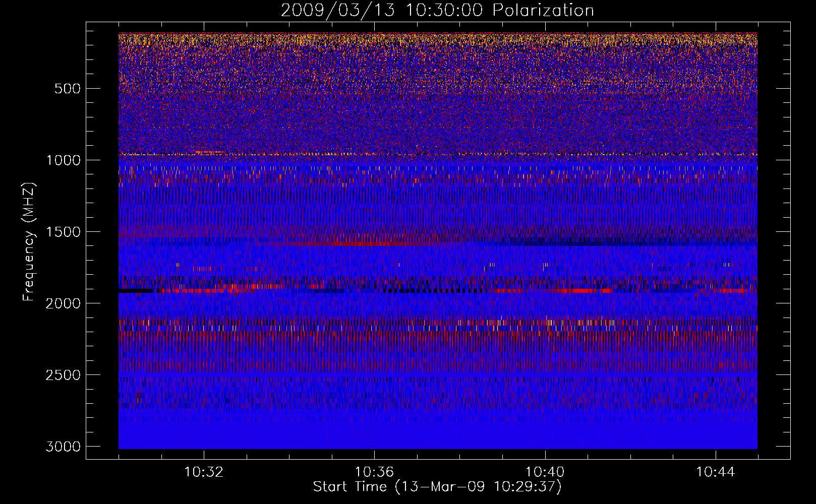Click the 1000 frequency tick label
Viewport: 816px width, 504px height.
[63, 160]
